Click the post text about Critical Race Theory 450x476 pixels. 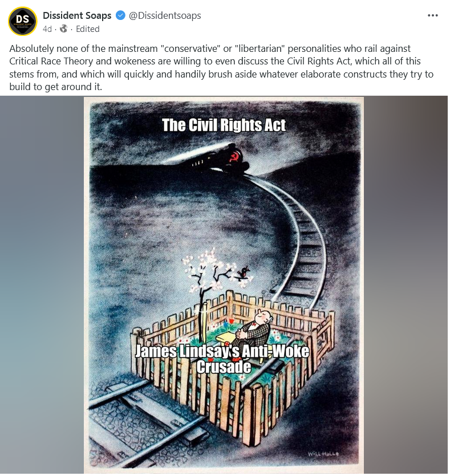pyautogui.click(x=221, y=67)
